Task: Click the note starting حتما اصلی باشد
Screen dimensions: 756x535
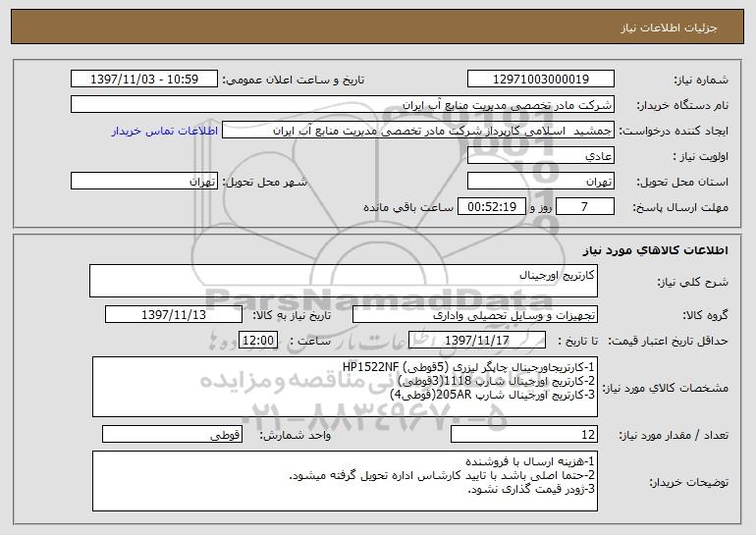Action: tap(442, 475)
